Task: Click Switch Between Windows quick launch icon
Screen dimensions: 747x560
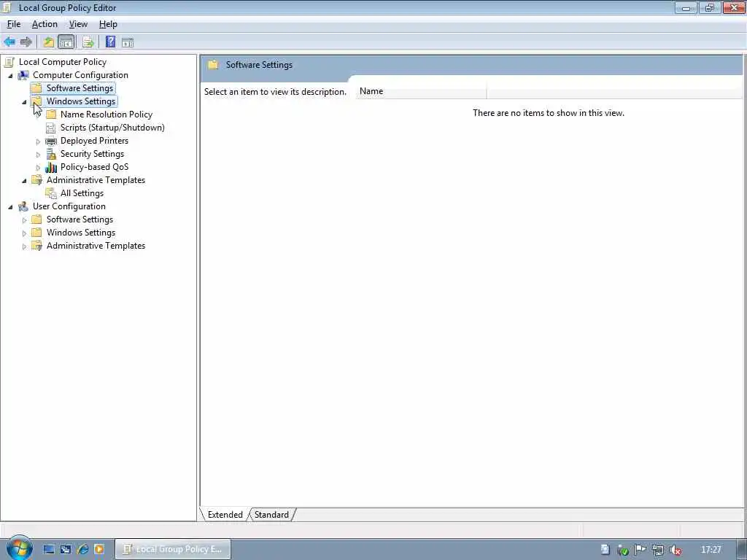Action: [65, 549]
